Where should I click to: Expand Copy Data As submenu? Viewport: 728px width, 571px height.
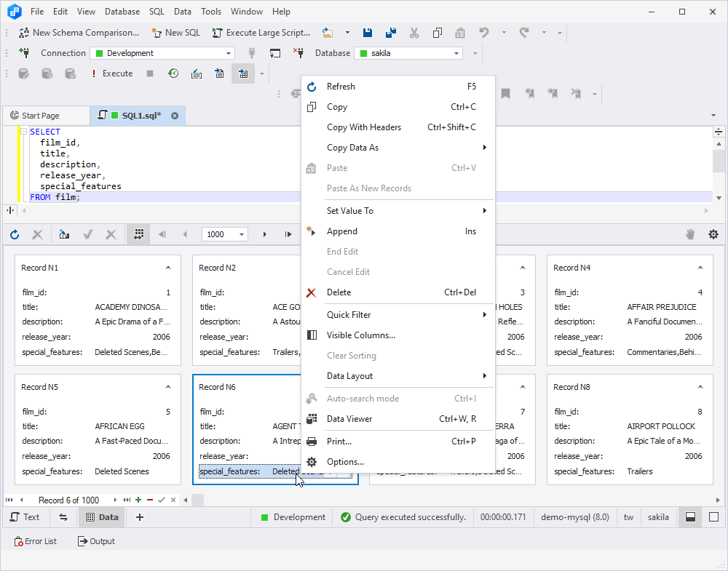398,148
